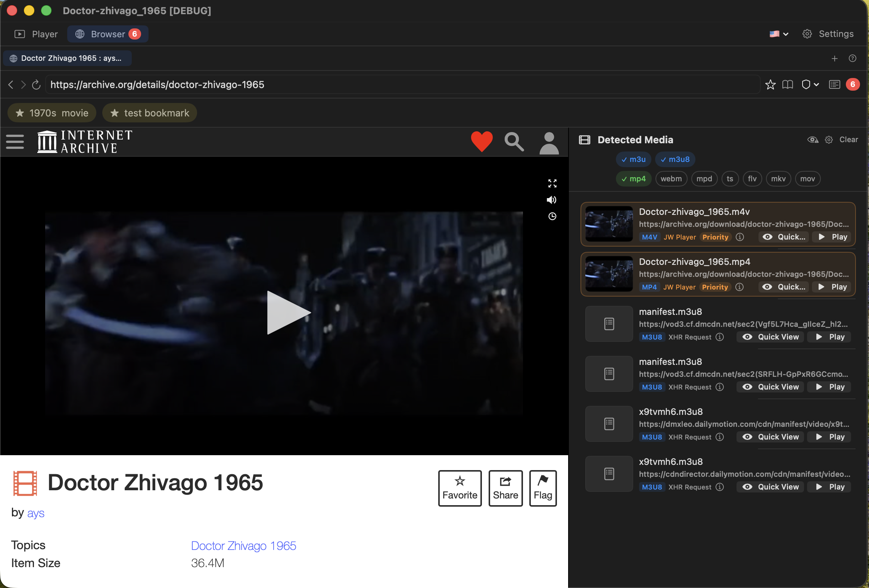
Task: Toggle the detected media list icon
Action: (835, 85)
